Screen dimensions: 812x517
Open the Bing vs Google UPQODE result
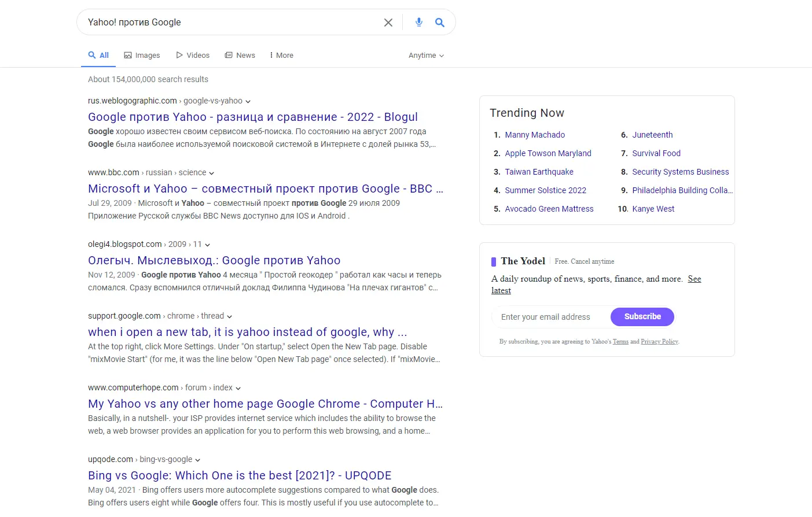(x=240, y=475)
